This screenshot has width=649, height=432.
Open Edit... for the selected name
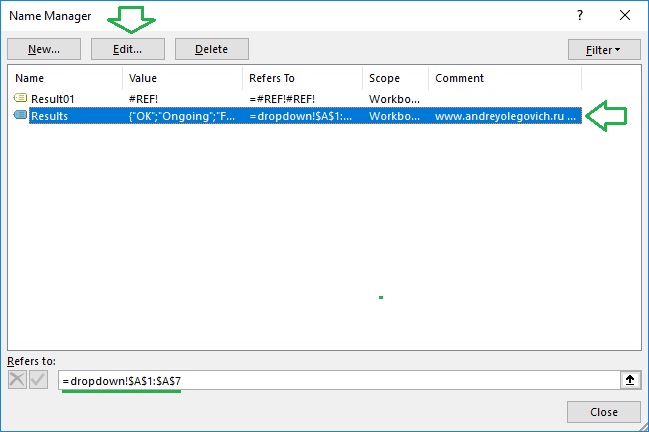click(x=128, y=49)
